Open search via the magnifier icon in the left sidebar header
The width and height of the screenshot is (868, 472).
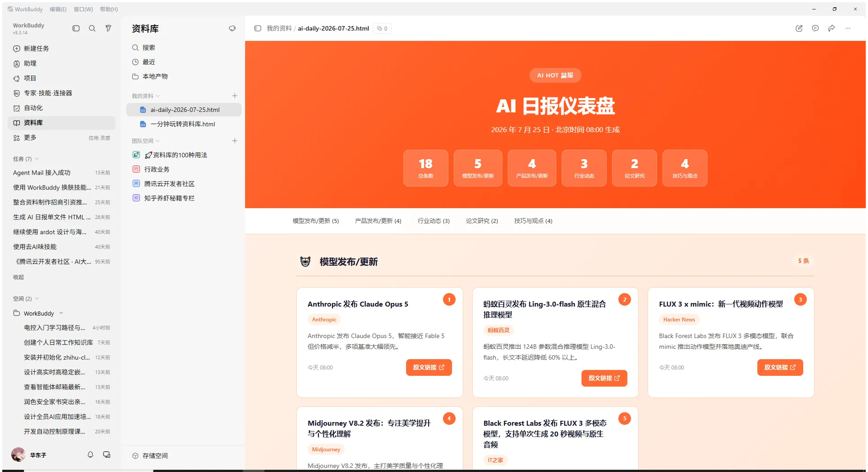pyautogui.click(x=92, y=28)
